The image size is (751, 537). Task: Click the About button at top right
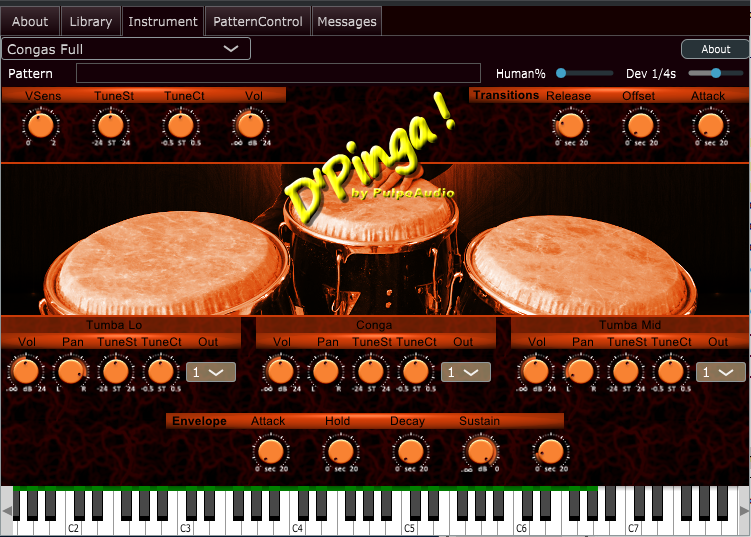[716, 49]
